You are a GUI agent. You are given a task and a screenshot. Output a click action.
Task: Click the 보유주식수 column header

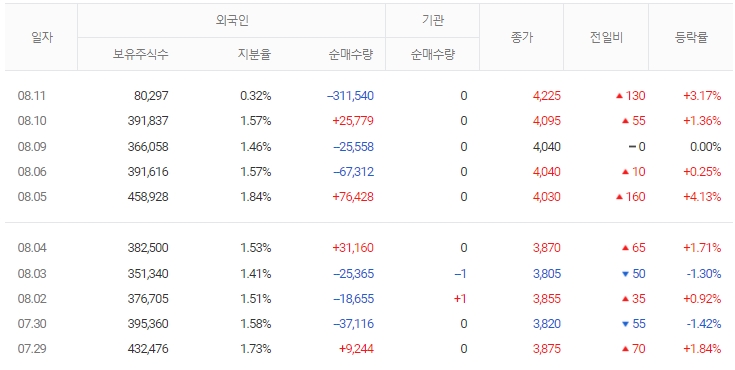click(141, 54)
